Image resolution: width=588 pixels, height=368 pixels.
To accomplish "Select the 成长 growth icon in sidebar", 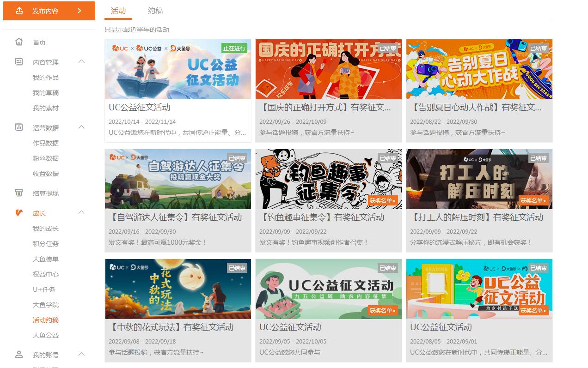I will (18, 212).
